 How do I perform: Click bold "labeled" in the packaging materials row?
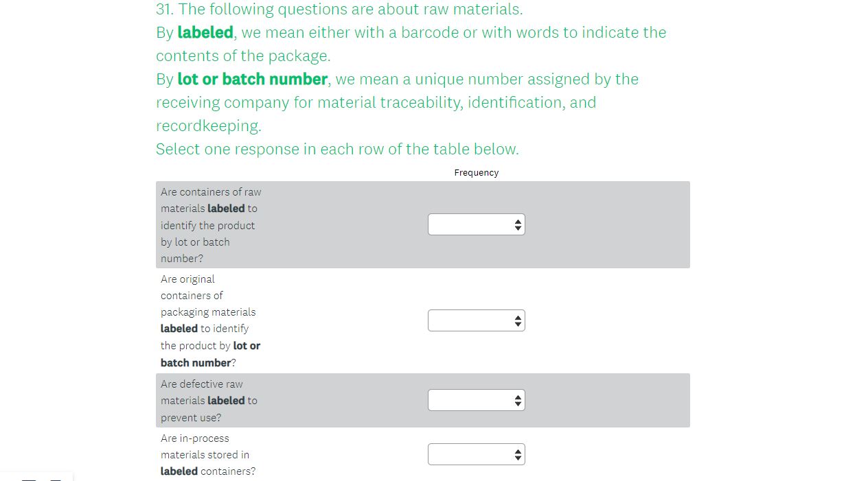pyautogui.click(x=179, y=329)
